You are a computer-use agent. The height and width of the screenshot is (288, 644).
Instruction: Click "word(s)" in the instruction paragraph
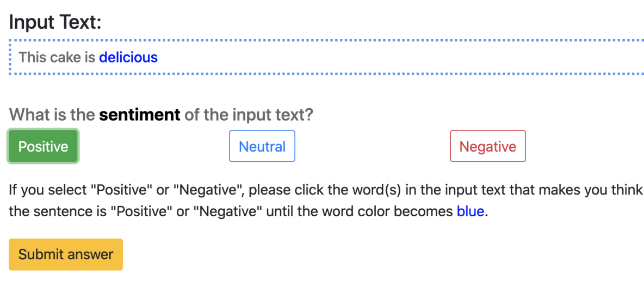pos(360,190)
